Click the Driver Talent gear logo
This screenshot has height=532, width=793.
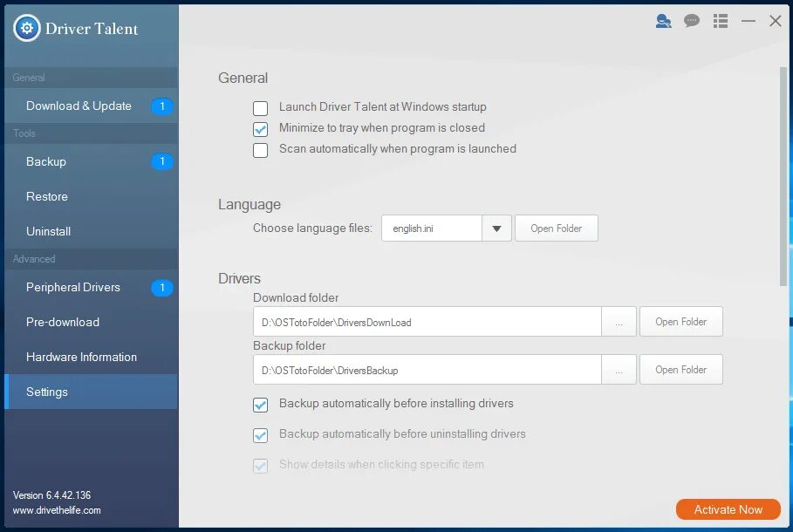27,28
